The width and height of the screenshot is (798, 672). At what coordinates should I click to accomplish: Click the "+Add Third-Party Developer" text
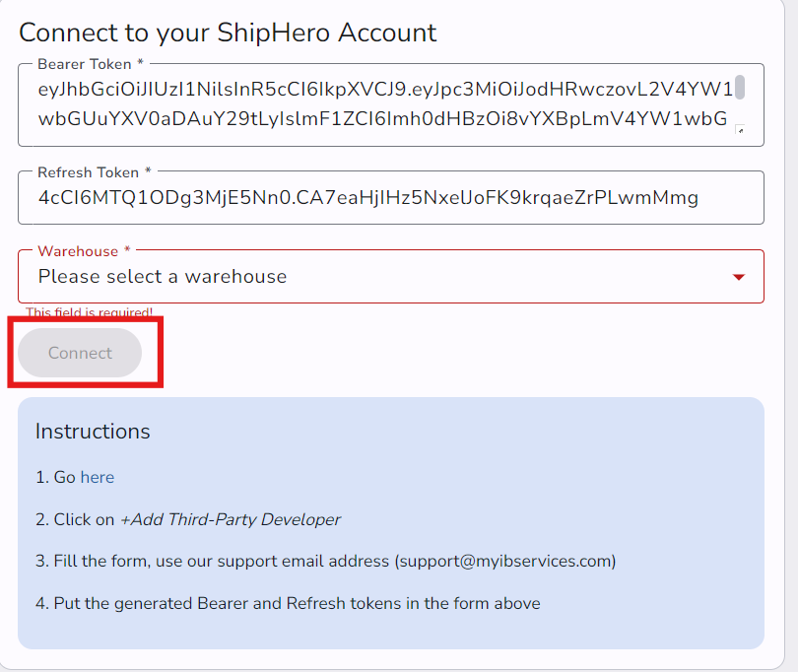point(231,519)
